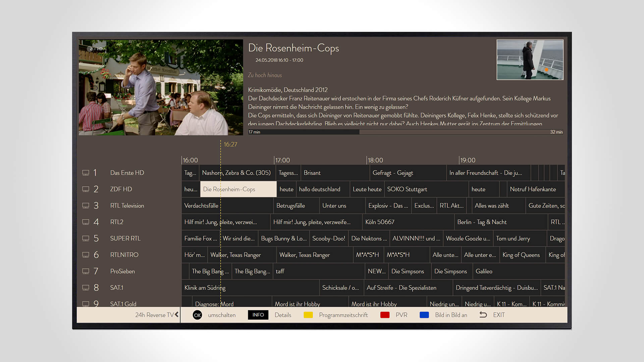Click 24h Reverse TV arrow icon
The height and width of the screenshot is (362, 644).
(x=176, y=315)
